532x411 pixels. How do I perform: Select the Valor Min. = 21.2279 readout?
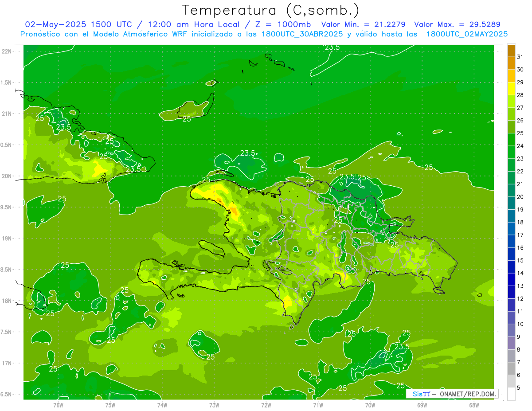pyautogui.click(x=363, y=24)
